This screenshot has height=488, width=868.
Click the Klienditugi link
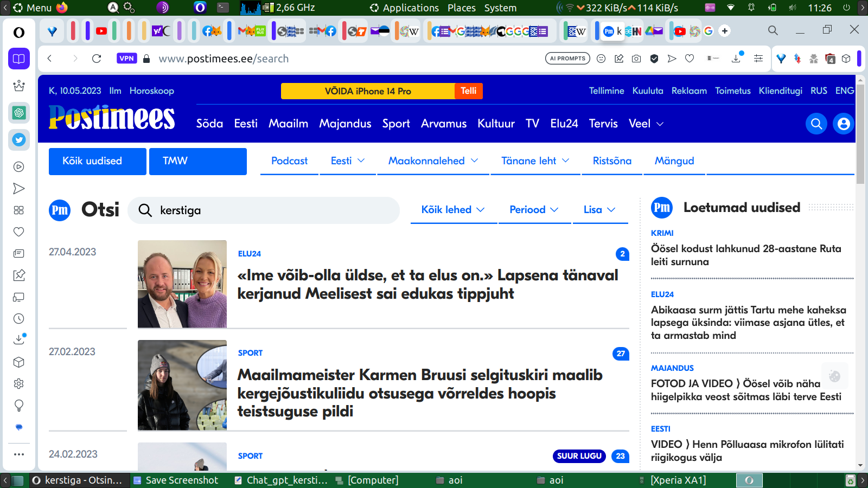click(x=781, y=91)
